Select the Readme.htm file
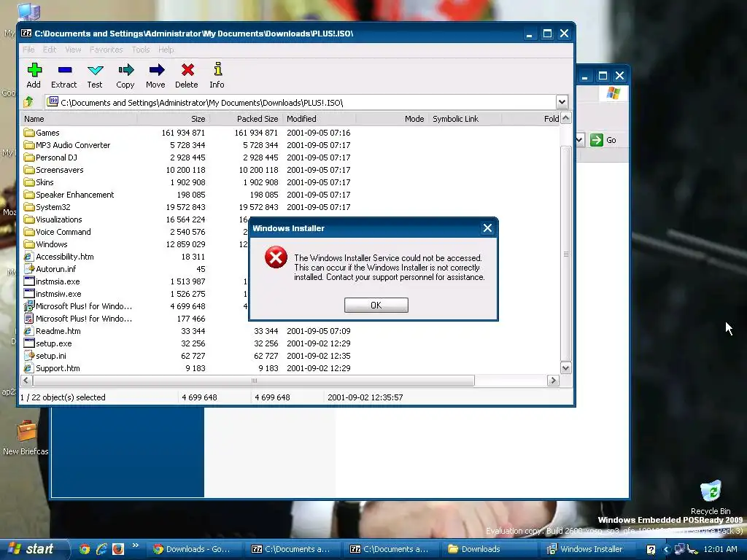The image size is (747, 560). point(53,331)
